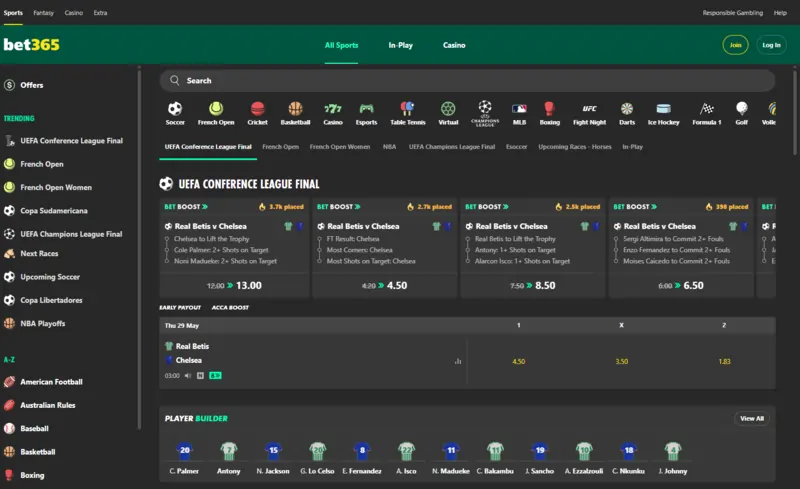Select the Darts icon
Screen dimensions: 800x489
coord(627,109)
